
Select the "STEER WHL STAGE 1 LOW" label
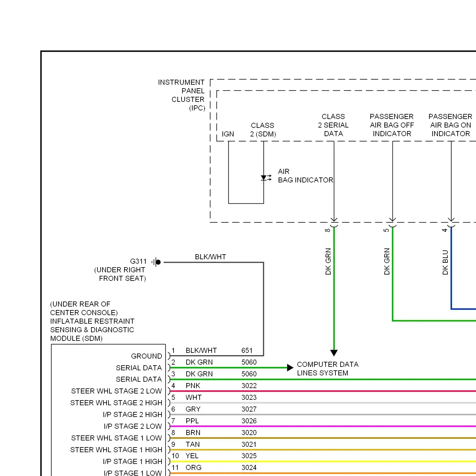(x=116, y=438)
